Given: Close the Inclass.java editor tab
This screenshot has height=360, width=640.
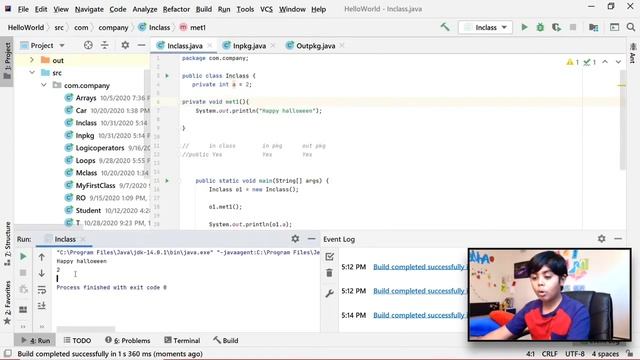Looking at the screenshot, I should [210, 46].
